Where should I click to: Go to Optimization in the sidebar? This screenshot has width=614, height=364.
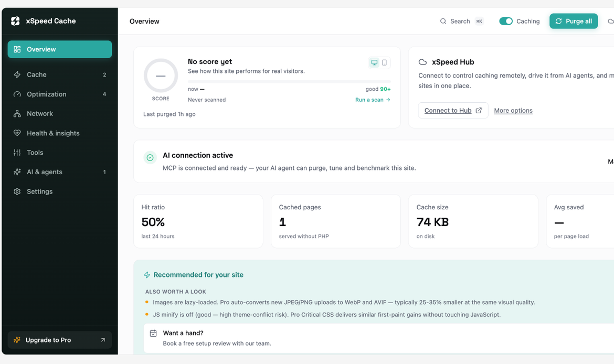(x=59, y=94)
